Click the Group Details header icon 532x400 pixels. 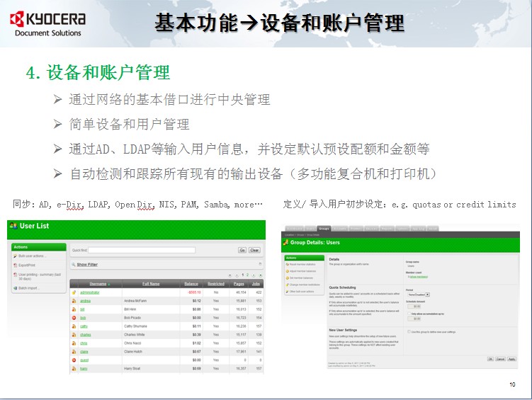coord(286,243)
